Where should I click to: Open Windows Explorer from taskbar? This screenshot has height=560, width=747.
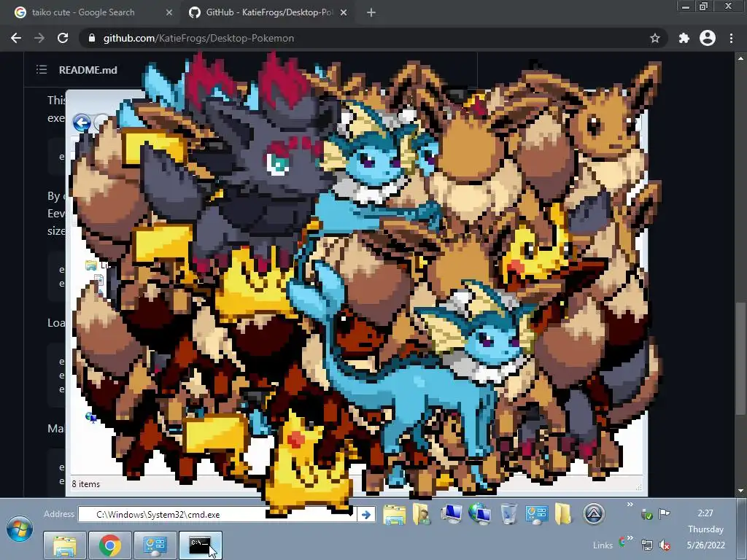point(65,545)
